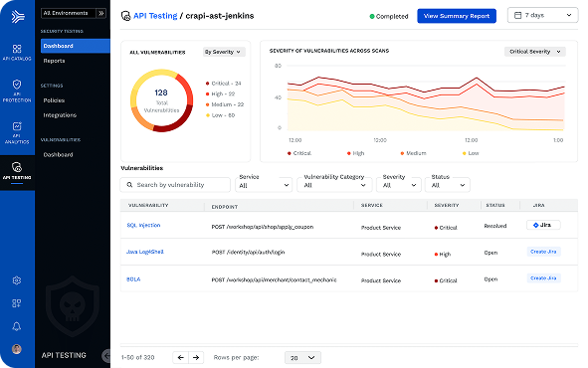Open settings gear icon in sidebar
588x368 pixels.
point(17,280)
